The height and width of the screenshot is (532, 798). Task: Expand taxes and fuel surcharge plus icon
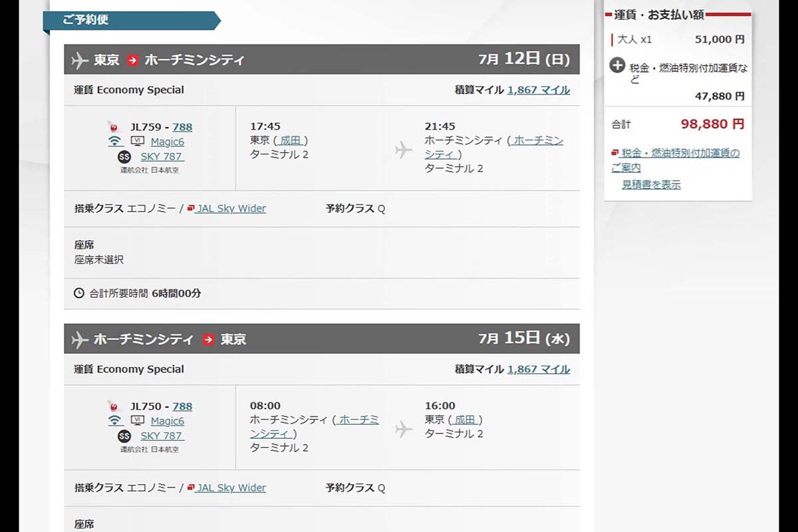pyautogui.click(x=618, y=66)
